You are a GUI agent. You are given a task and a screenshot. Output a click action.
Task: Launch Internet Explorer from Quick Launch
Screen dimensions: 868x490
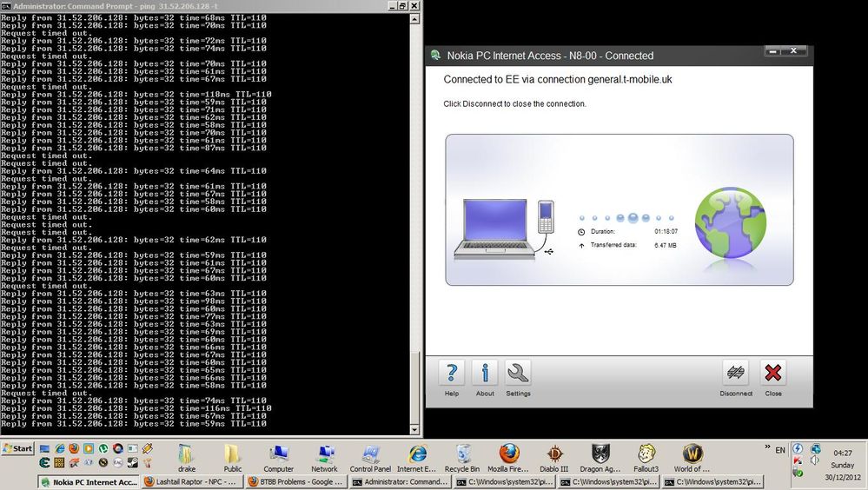[x=60, y=448]
